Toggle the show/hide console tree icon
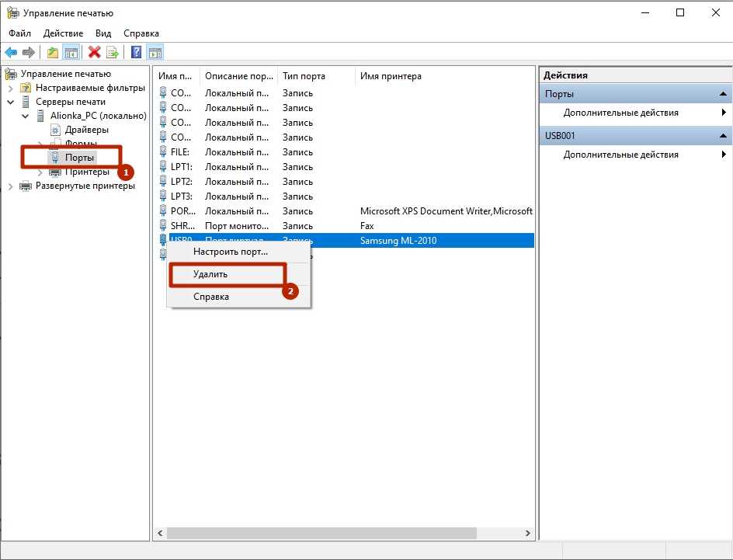 click(x=71, y=52)
